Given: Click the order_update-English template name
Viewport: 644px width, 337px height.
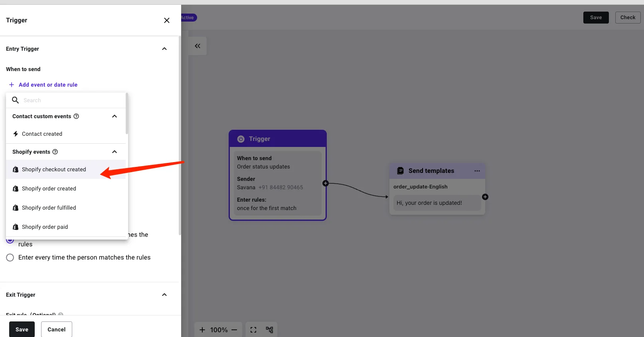Looking at the screenshot, I should tap(421, 186).
